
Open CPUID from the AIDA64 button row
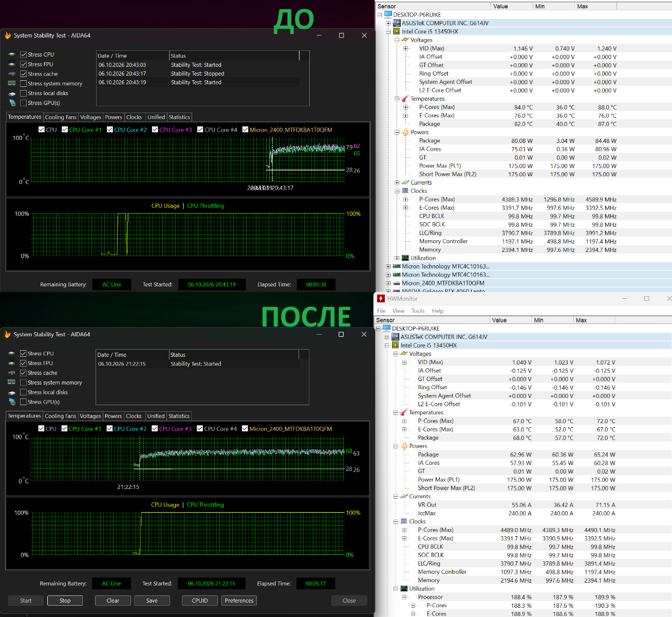point(200,601)
